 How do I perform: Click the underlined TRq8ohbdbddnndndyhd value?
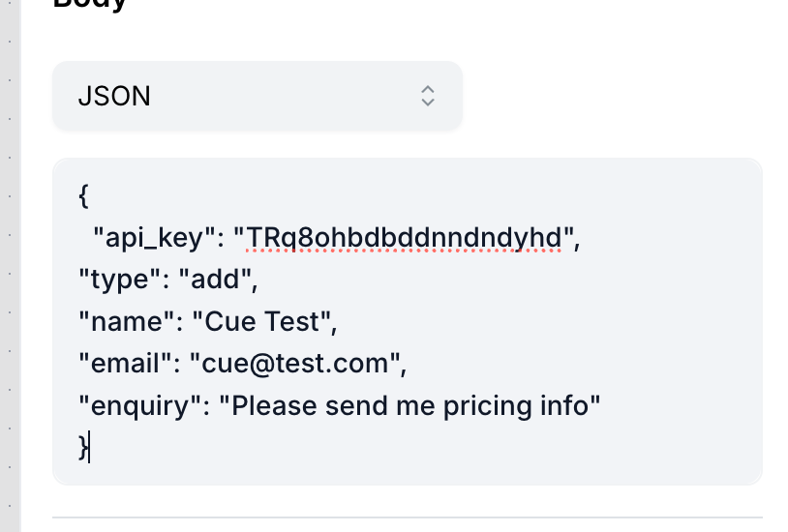[404, 238]
